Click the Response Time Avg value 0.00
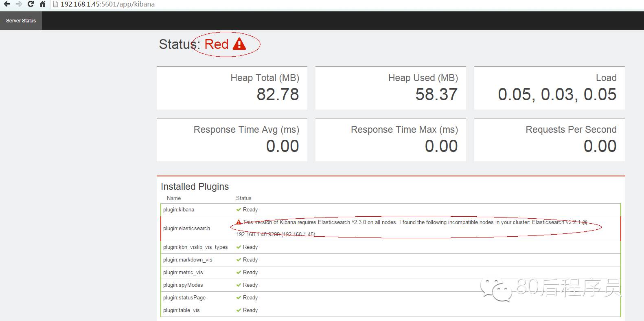Screen dimensions: 644x321 283,146
